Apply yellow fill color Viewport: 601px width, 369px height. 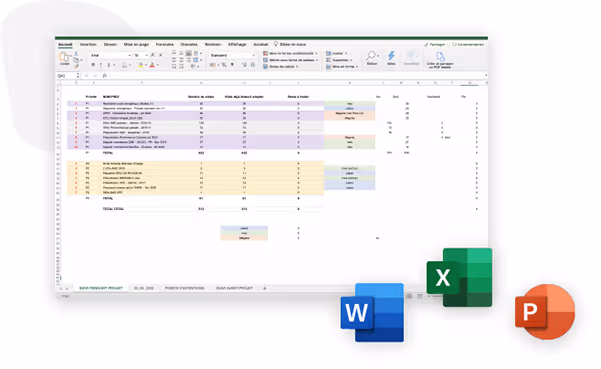140,65
